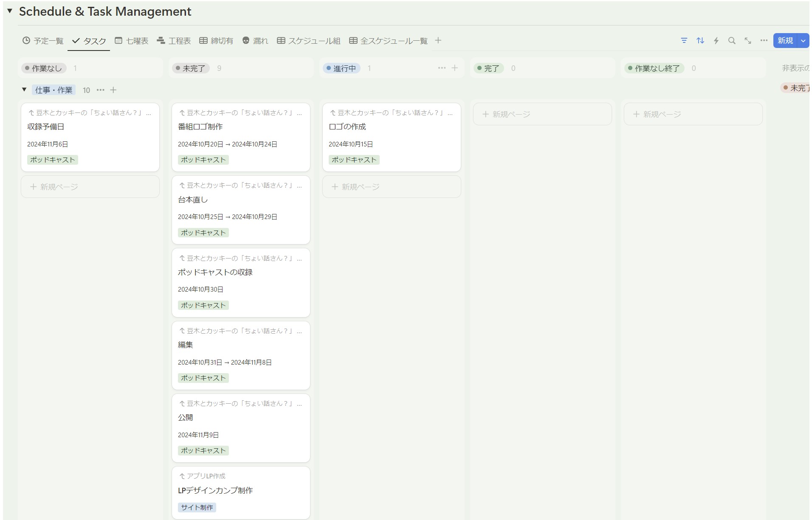Image resolution: width=812 pixels, height=520 pixels.
Task: Open the 台本直し task card
Action: [x=241, y=200]
